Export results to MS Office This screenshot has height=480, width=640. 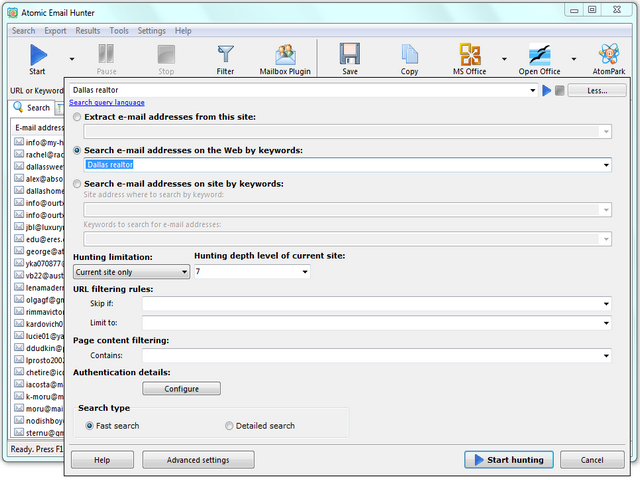[x=470, y=58]
